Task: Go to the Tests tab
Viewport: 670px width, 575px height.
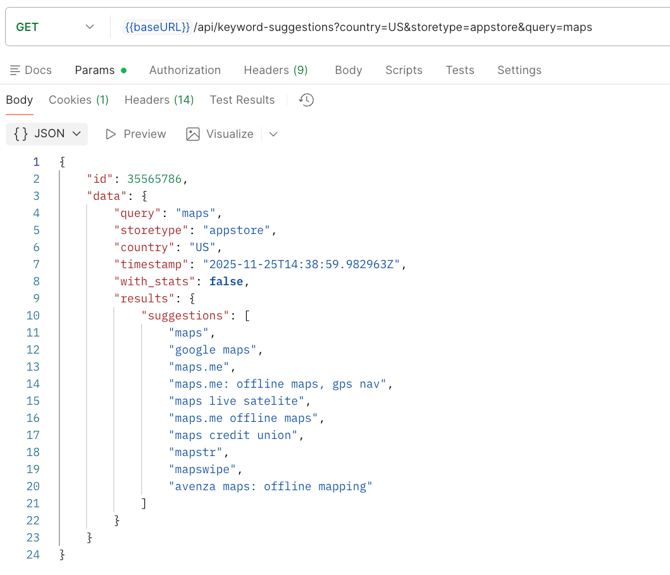Action: point(460,70)
